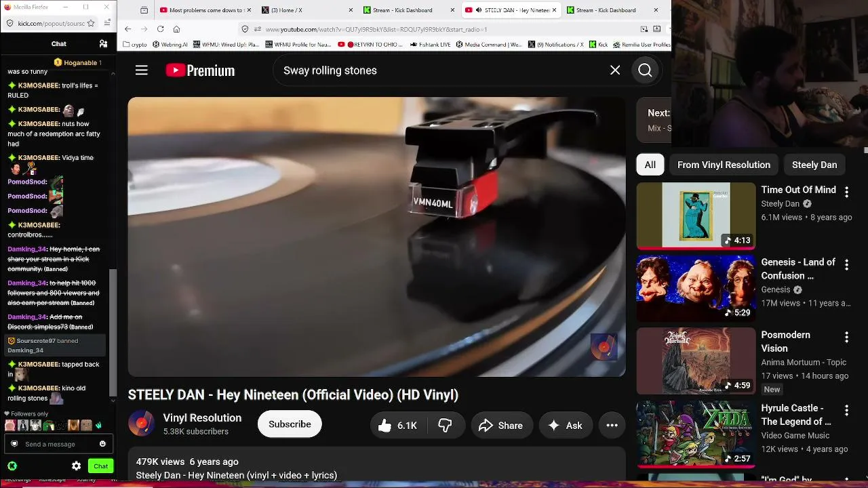Mute the STEELY DAN tab audio icon

tap(479, 10)
